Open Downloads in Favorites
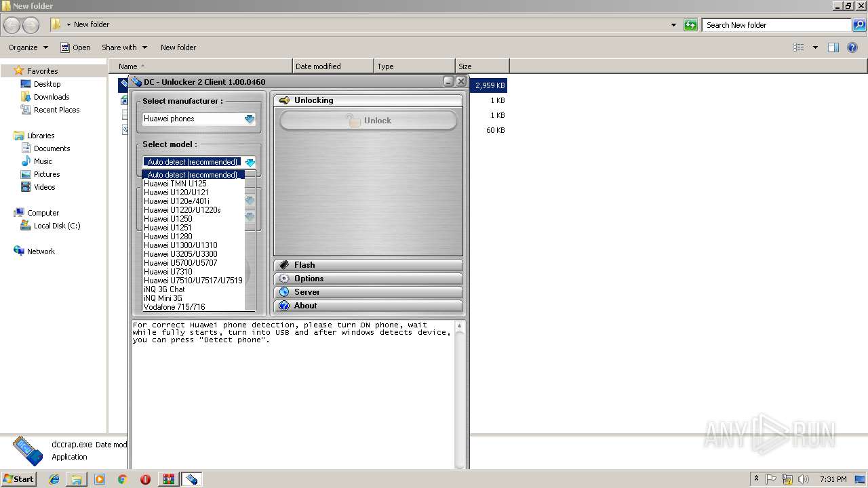This screenshot has width=868, height=488. [x=45, y=97]
